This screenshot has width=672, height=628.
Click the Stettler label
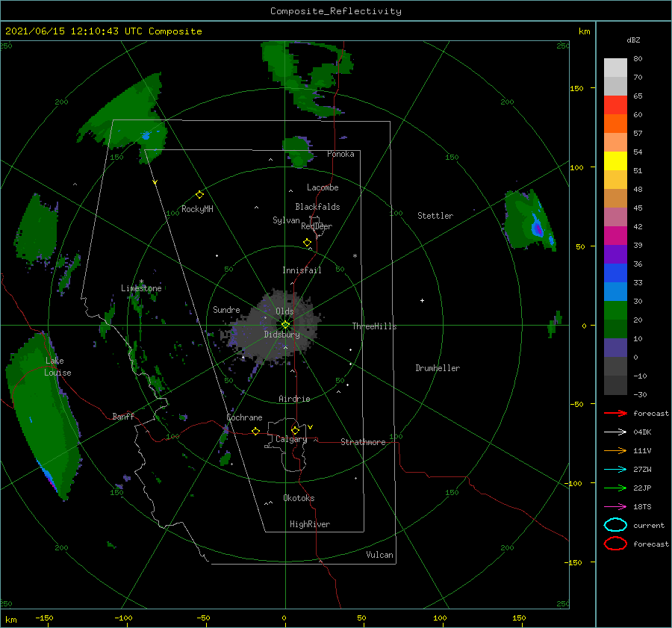435,216
